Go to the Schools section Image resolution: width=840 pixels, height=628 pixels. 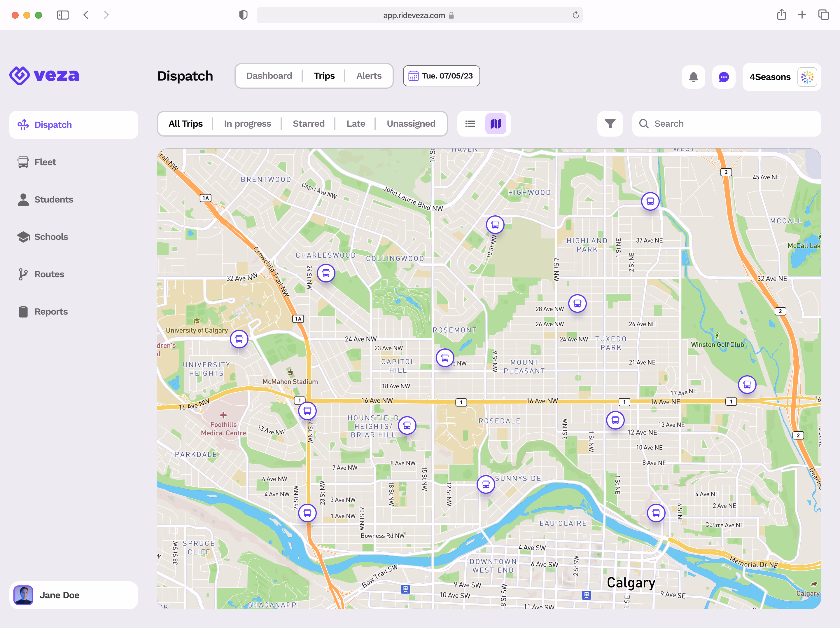click(x=74, y=237)
